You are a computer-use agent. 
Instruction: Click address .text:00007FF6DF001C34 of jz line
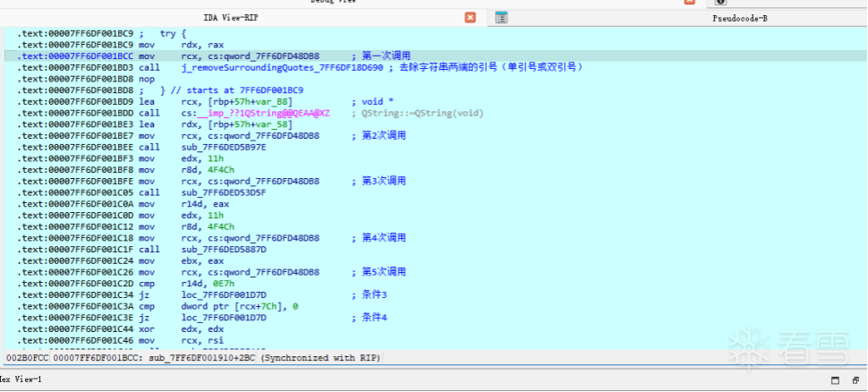coord(75,294)
